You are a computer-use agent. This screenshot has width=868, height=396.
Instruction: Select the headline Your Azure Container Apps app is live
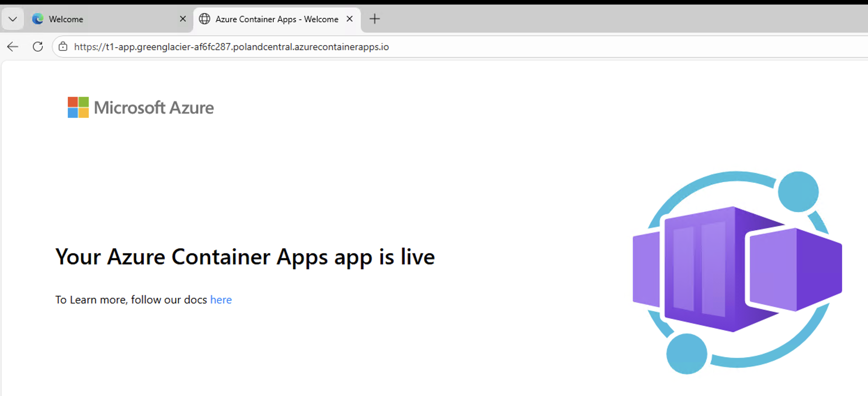[x=245, y=257]
